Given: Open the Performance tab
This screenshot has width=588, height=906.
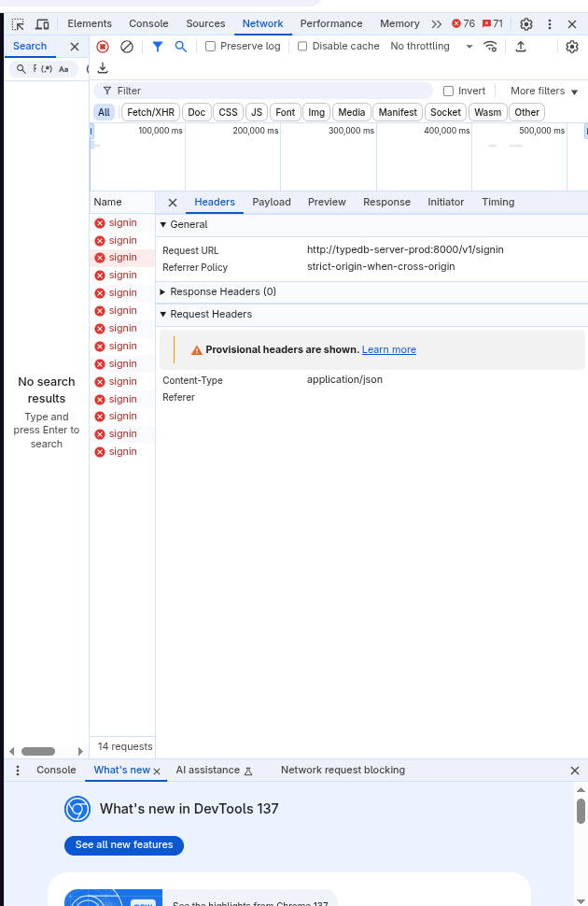Looking at the screenshot, I should click(x=331, y=23).
